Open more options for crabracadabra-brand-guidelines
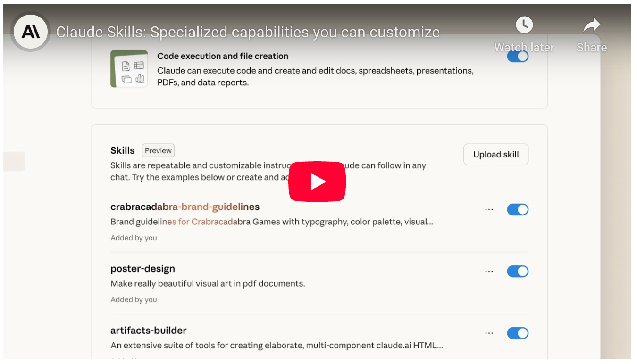Image resolution: width=637 pixels, height=364 pixels. point(489,210)
